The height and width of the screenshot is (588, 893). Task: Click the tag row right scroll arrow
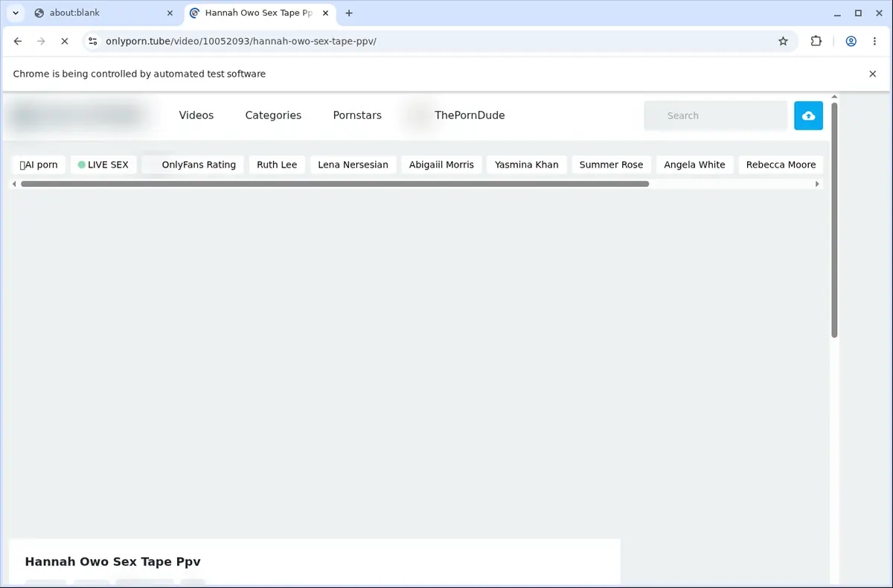click(818, 184)
